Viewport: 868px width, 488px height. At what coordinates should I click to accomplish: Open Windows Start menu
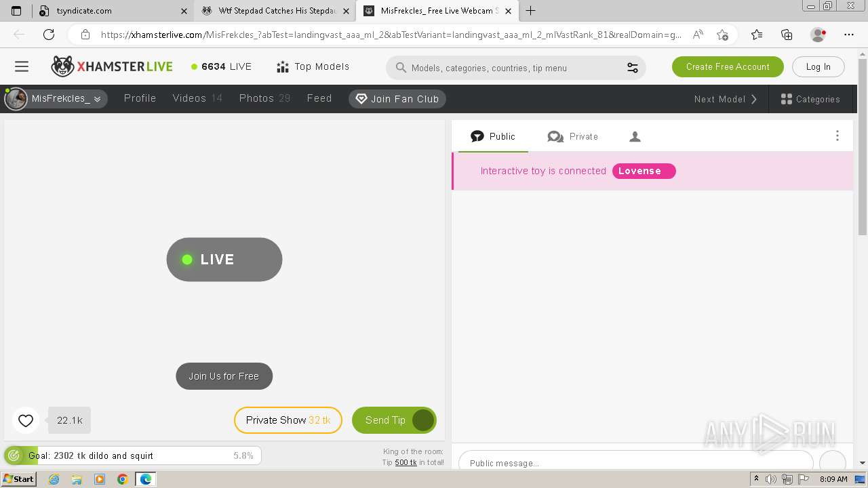pos(18,479)
